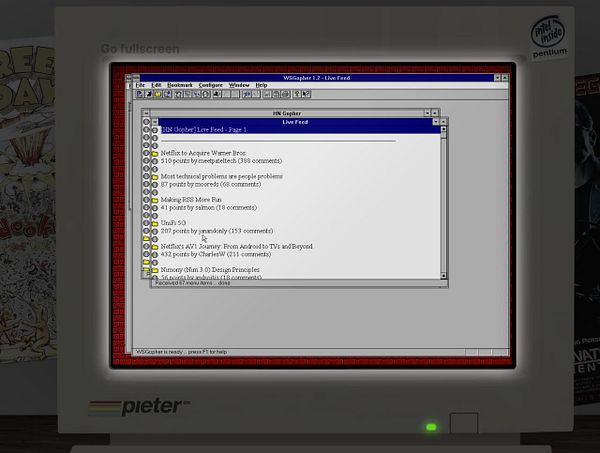Click the Go fullscreen link
600x453 pixels.
140,49
